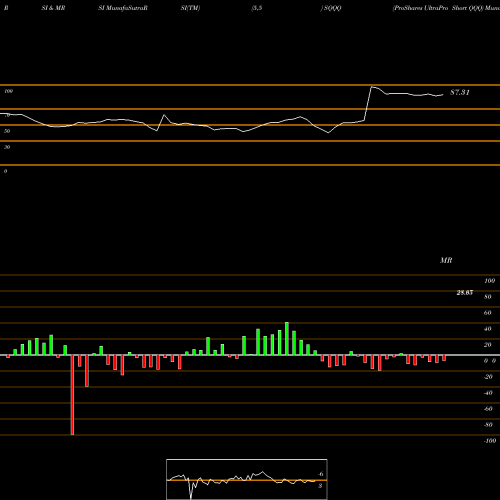The width and height of the screenshot is (500, 500).
Task: Click the RSI axis label 30
Action: pyautogui.click(x=7, y=147)
